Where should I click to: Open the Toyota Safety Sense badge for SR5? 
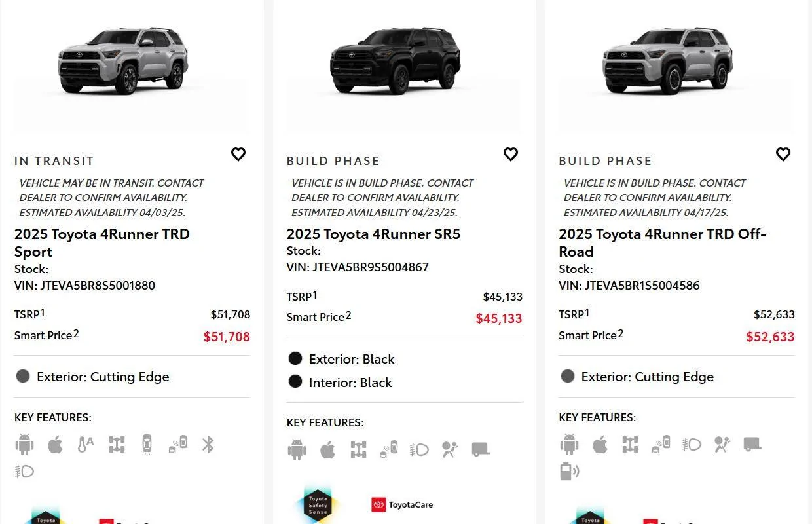[x=317, y=504]
